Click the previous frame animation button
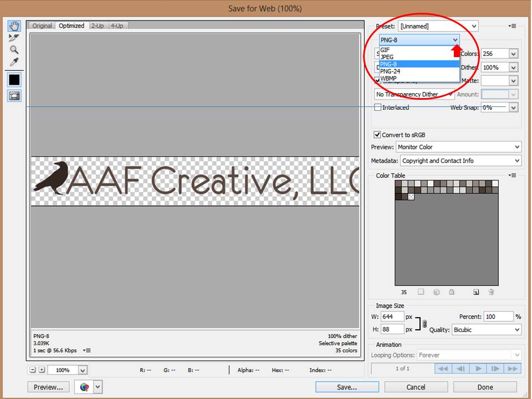Viewport: 532px width, 399px height. coord(461,369)
